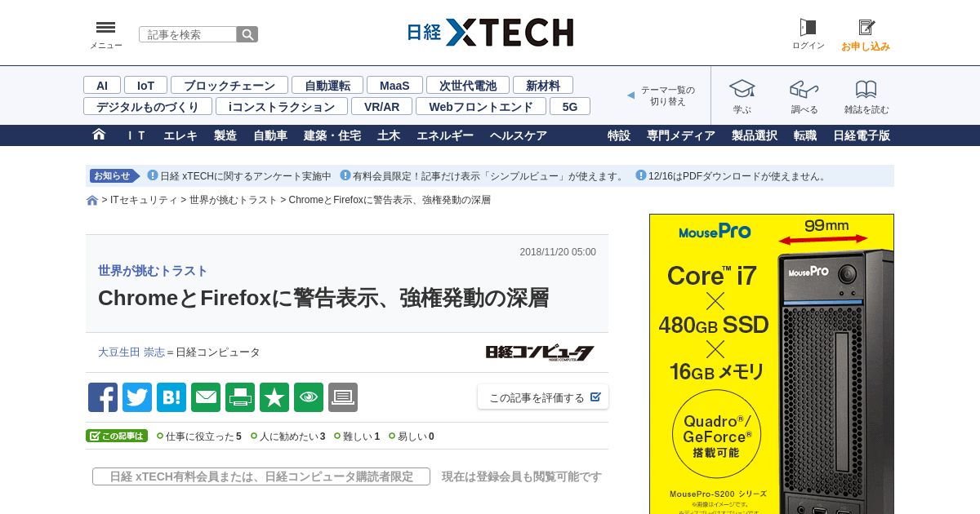Select 人に勧めたい rating option
Viewport: 980px width, 514px height.
287,436
